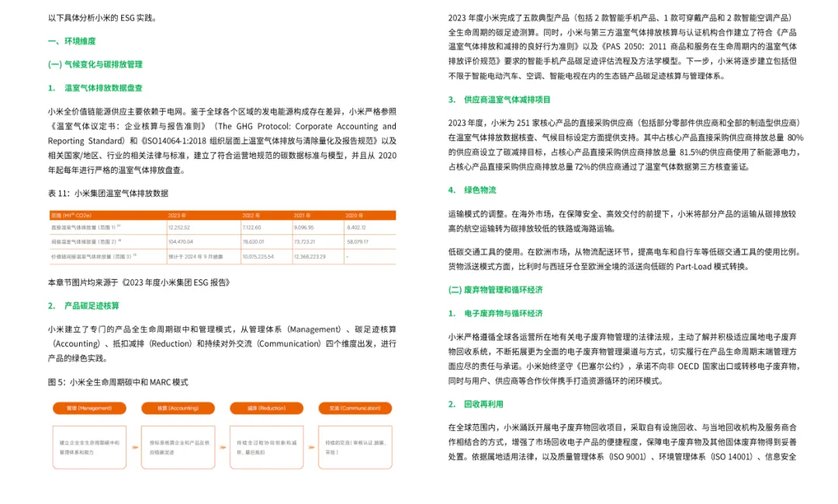Screen dimensions: 838x504
Task: Click cell "预计于 2024 年 9 月披露"
Action: [196, 257]
